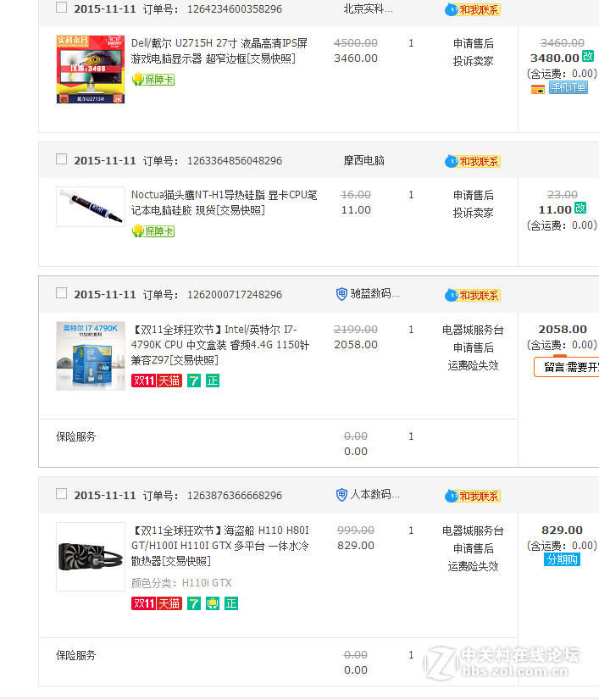Open the Noctua thermal paste product thumbnail
This screenshot has height=700, width=599.
point(91,207)
